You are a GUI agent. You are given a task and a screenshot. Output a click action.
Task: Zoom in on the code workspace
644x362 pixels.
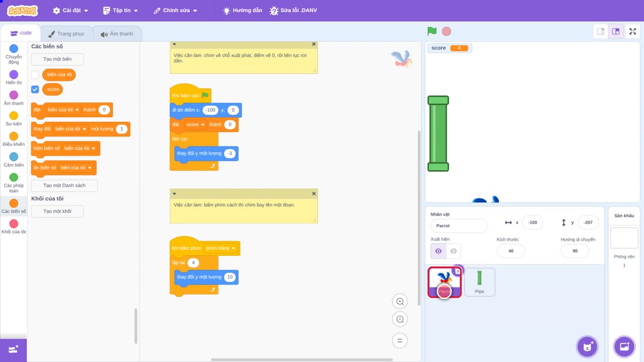400,301
